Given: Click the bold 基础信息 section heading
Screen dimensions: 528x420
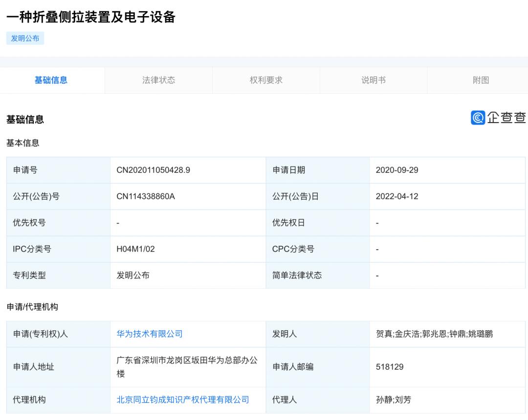Looking at the screenshot, I should (x=25, y=119).
